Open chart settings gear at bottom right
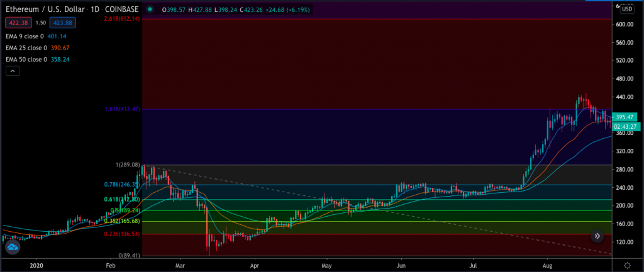This screenshot has height=272, width=644. pyautogui.click(x=627, y=265)
